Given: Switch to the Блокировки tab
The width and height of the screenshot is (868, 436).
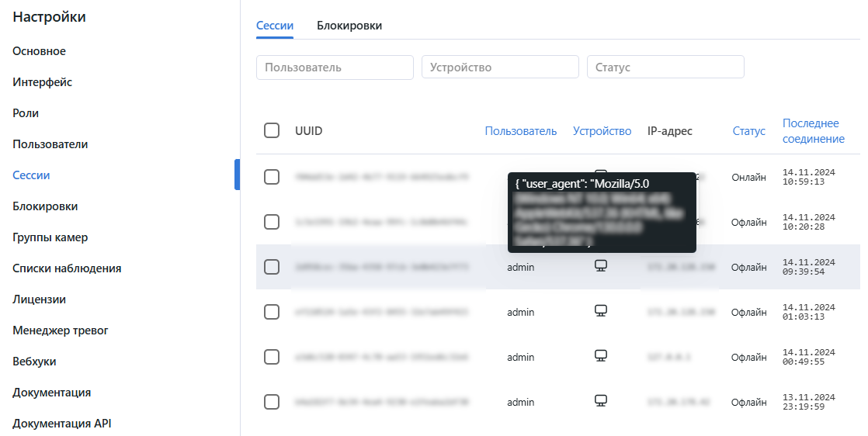Looking at the screenshot, I should click(349, 26).
